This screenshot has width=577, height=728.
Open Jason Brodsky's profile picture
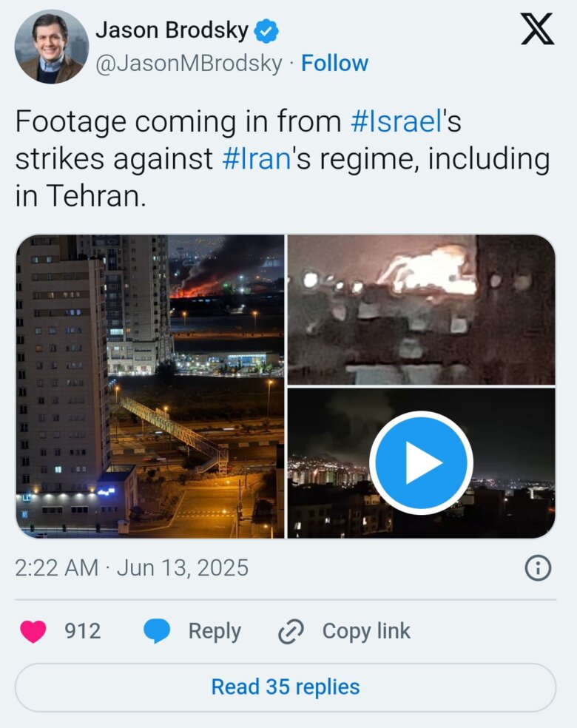(x=52, y=47)
